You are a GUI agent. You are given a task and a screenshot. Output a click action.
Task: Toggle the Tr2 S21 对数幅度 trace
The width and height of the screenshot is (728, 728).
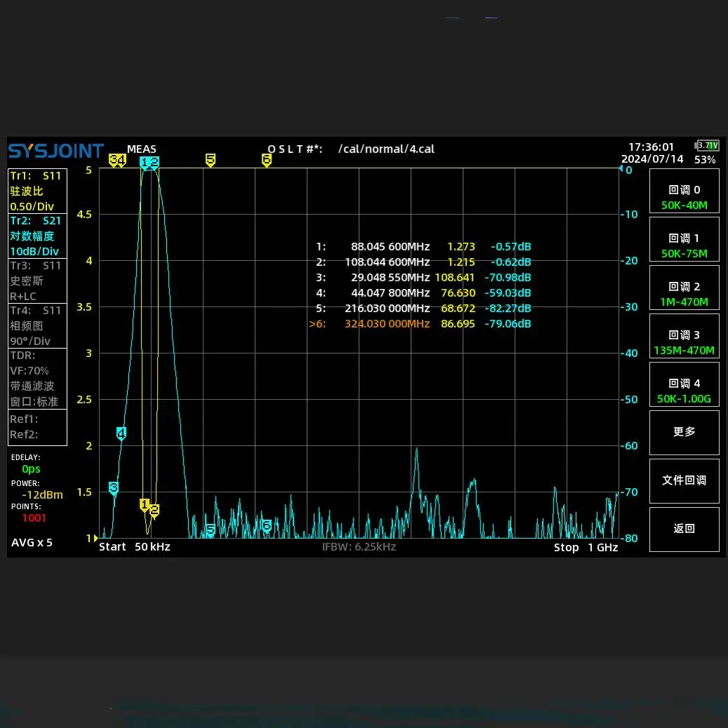[x=37, y=236]
